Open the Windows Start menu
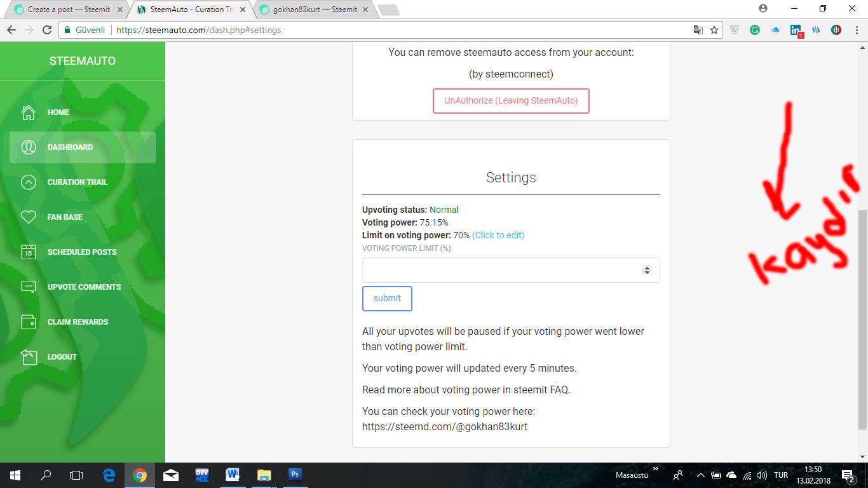Image resolution: width=868 pixels, height=488 pixels. click(15, 475)
